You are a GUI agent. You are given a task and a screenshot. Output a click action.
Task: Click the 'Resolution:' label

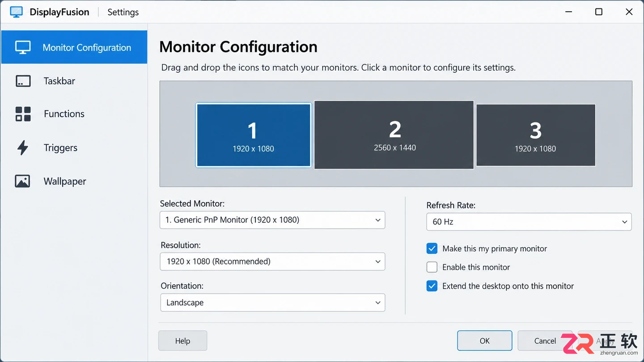point(180,245)
